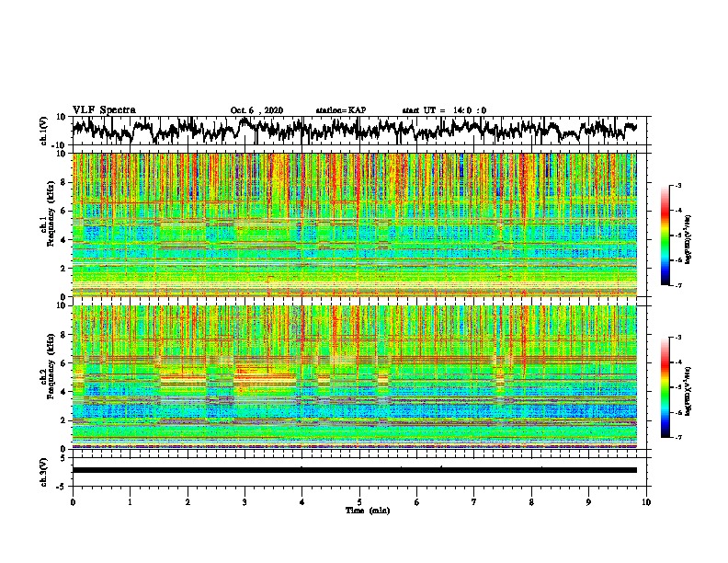Screen dimensions: 728x563
Task: Click time axis tick label "8"
Action: pos(531,502)
